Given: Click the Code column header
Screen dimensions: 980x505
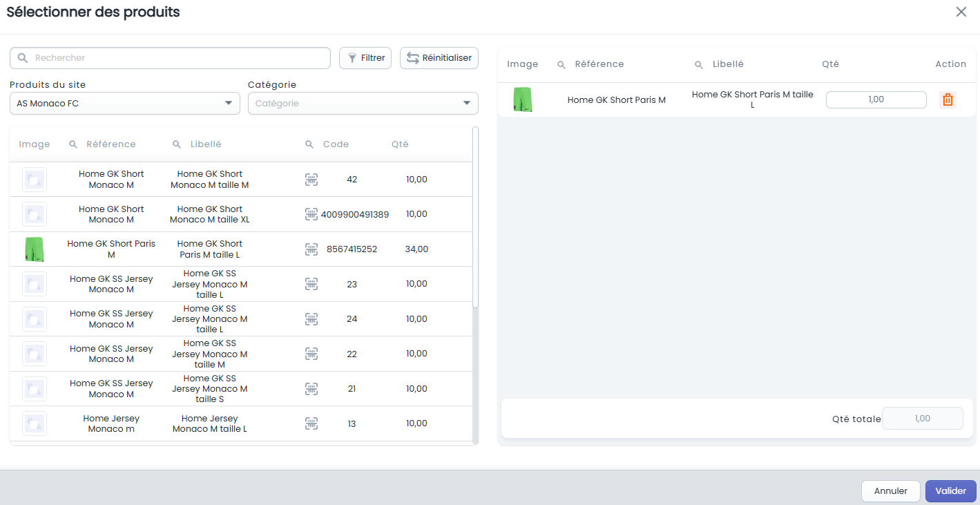Looking at the screenshot, I should point(336,144).
